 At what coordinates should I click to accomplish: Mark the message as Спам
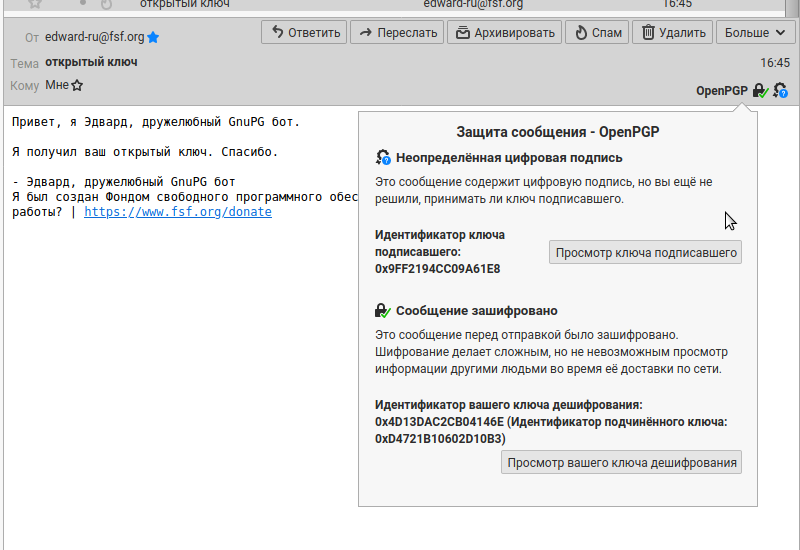[597, 33]
